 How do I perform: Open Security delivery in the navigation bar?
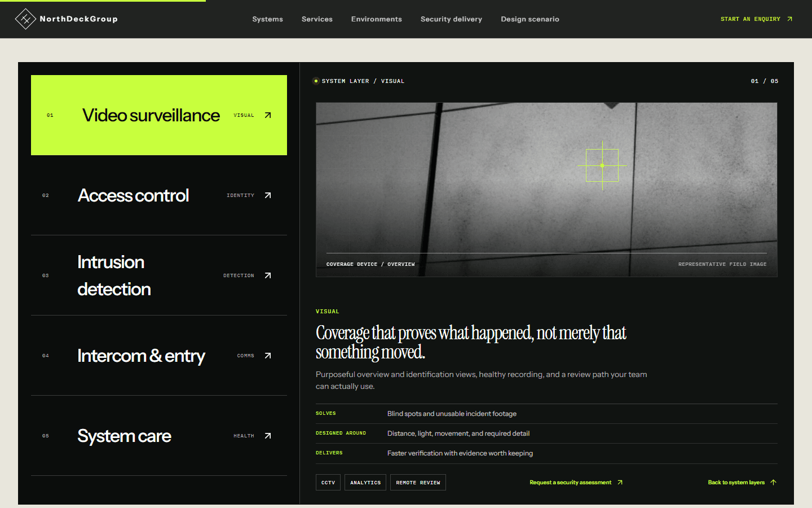coord(451,19)
